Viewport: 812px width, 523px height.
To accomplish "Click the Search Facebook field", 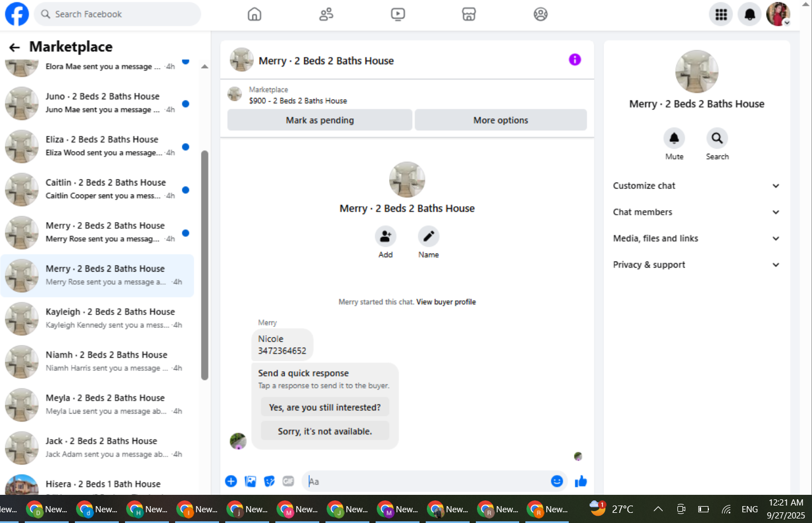I will pos(118,14).
